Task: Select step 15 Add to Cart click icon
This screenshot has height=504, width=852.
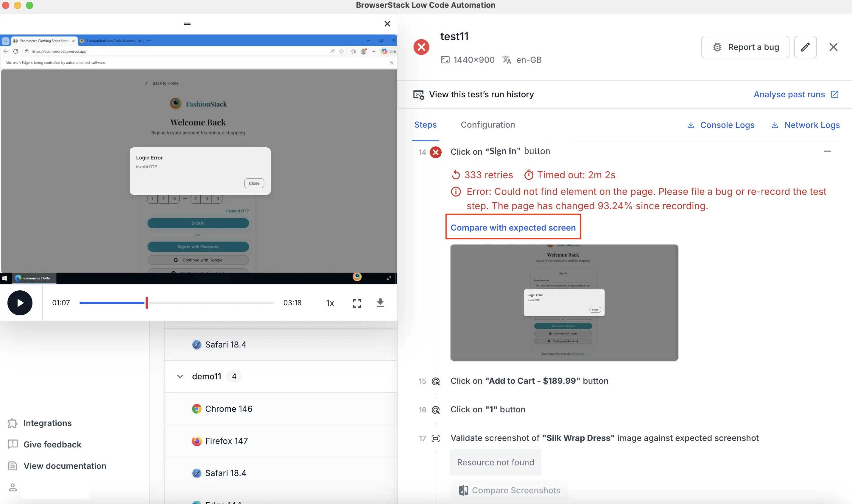Action: 436,381
